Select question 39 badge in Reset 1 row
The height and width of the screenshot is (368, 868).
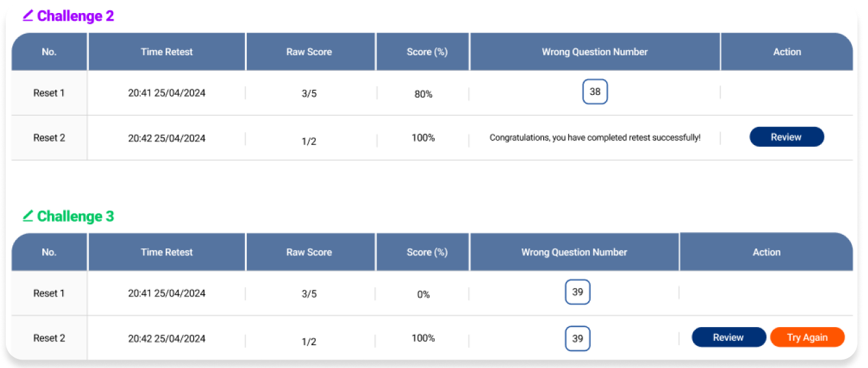[578, 292]
